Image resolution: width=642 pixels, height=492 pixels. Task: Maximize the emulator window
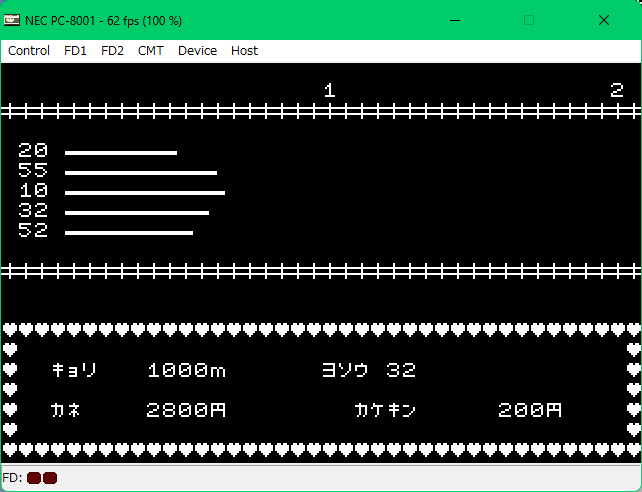(x=529, y=20)
